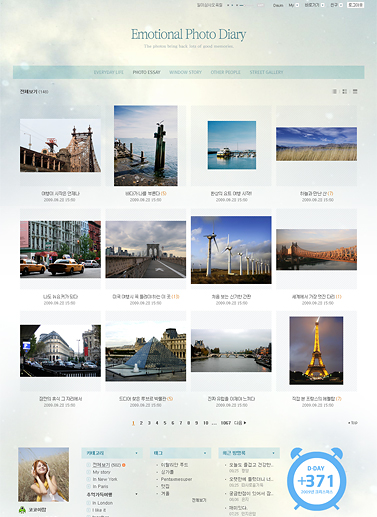The image size is (377, 517).
Task: Click 전체보기 under the tag list
Action: point(199,500)
